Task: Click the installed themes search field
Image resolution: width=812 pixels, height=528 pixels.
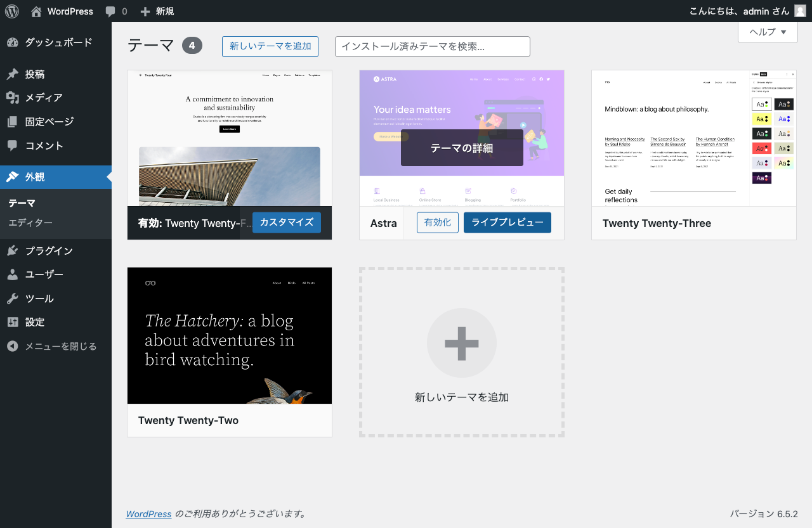Action: pyautogui.click(x=433, y=46)
